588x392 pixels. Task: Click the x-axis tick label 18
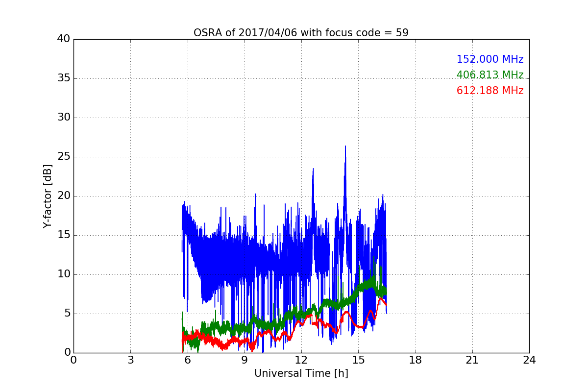coord(415,360)
